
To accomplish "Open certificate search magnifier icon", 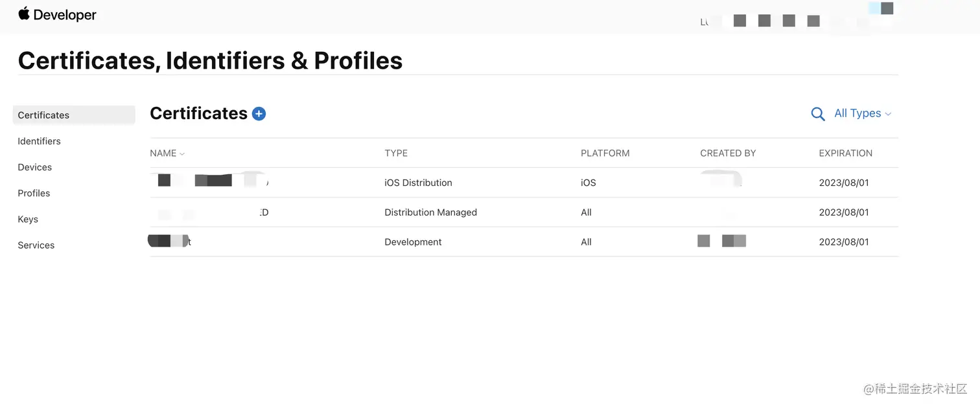I will 818,114.
